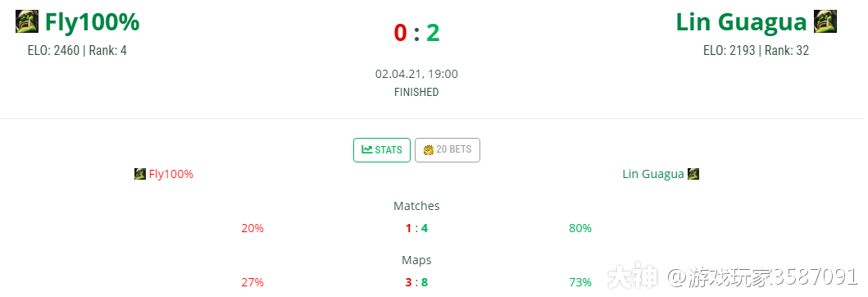Click the gold coin icon in the BETS tab
The height and width of the screenshot is (297, 868).
pos(428,149)
